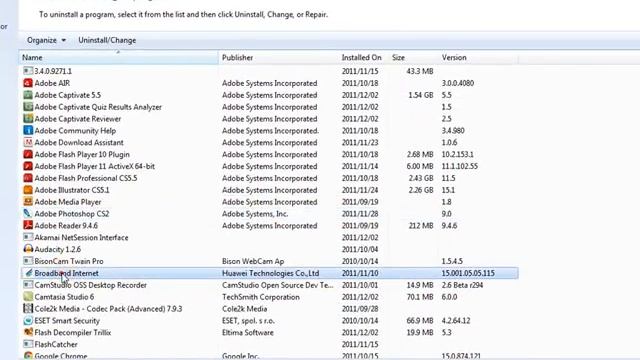Select the Adobe AIR program name
This screenshot has height=360, width=640.
52,83
